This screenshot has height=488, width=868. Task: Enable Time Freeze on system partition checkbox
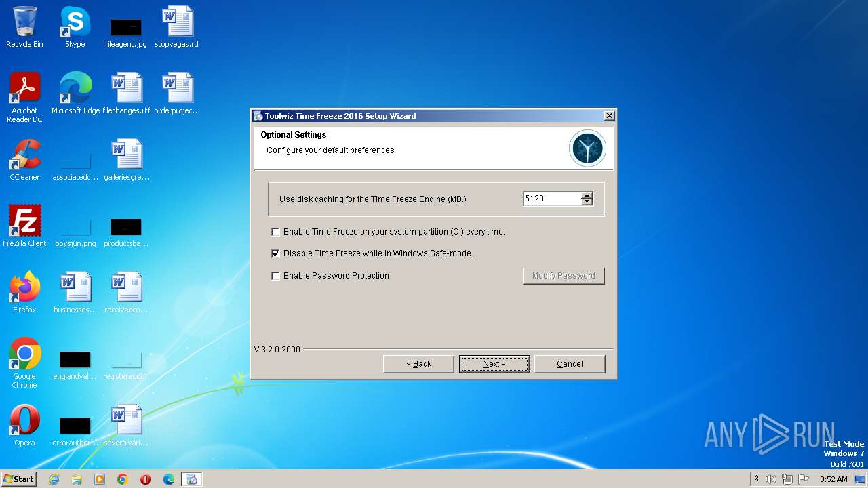click(275, 232)
